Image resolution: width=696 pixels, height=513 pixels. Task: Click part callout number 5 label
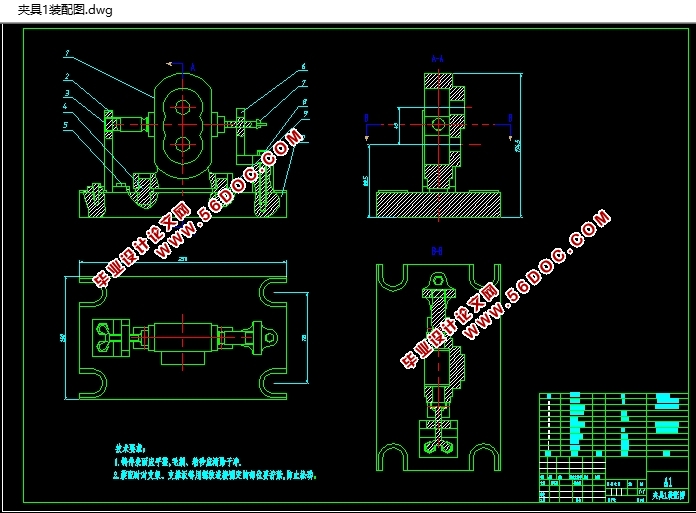tap(67, 125)
